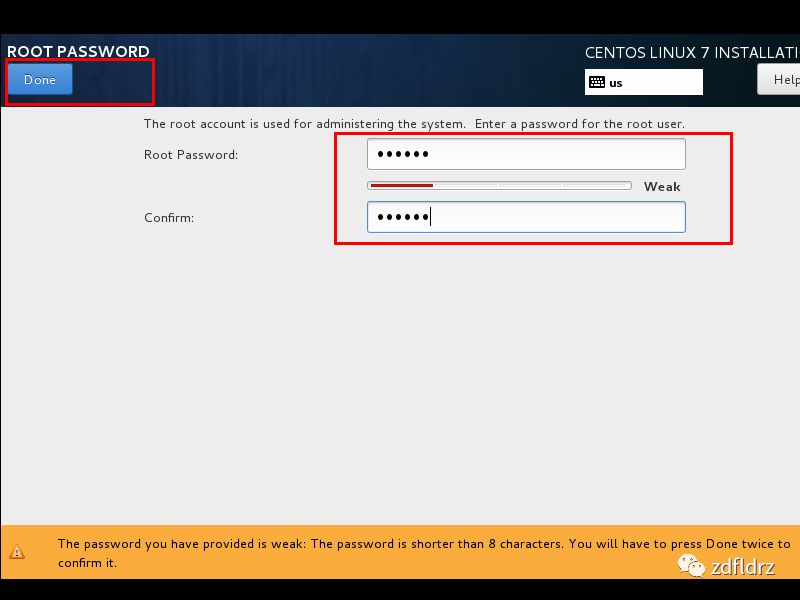The width and height of the screenshot is (800, 600).
Task: Click the blue Done button
Action: [x=40, y=80]
